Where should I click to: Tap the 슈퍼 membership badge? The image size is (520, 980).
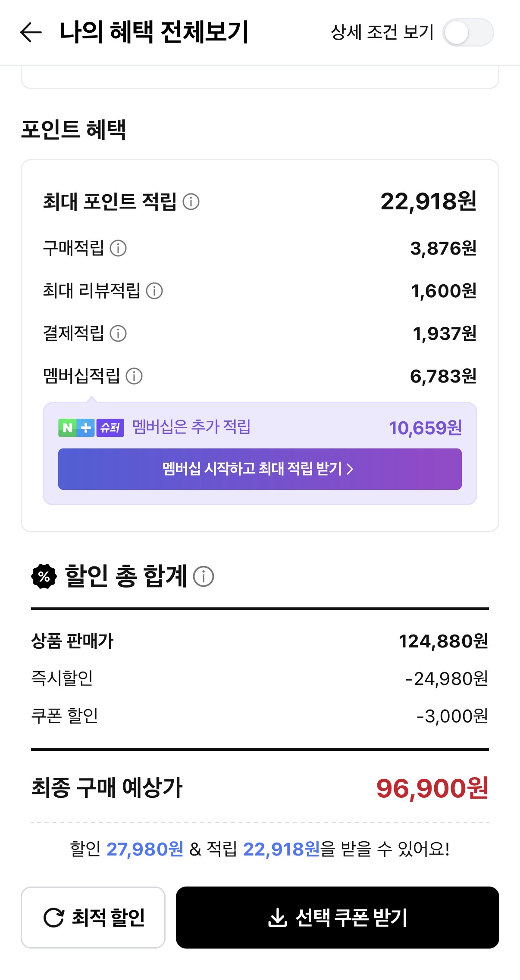click(110, 428)
